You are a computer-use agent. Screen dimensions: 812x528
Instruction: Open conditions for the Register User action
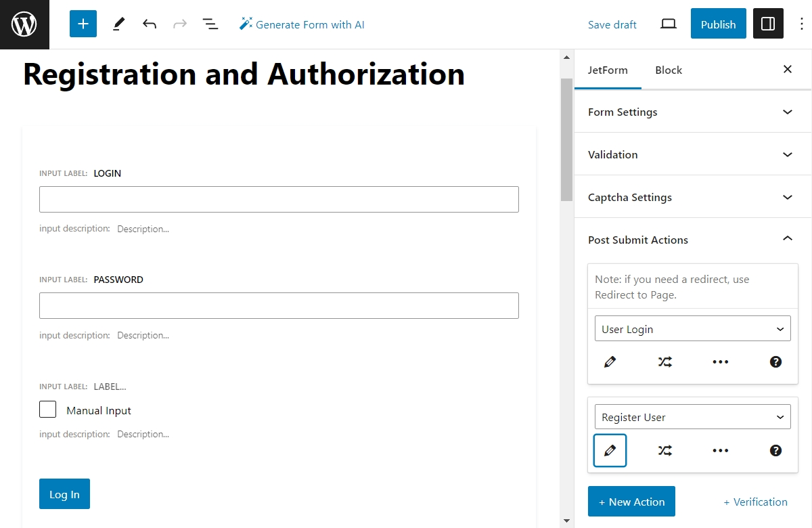(664, 450)
